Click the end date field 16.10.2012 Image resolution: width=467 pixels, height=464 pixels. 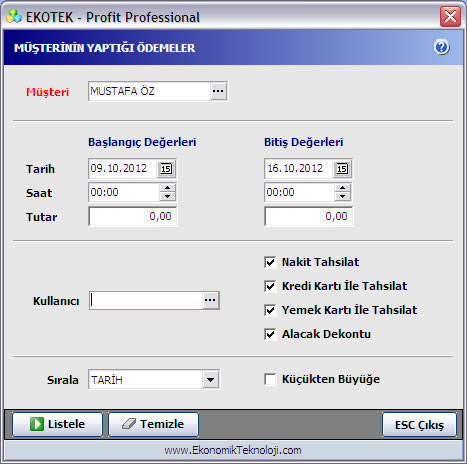click(x=299, y=168)
